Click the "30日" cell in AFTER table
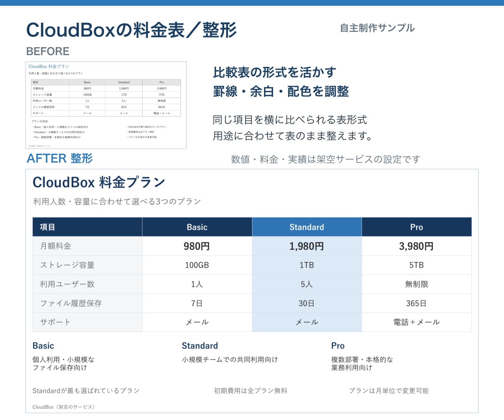 pyautogui.click(x=307, y=303)
